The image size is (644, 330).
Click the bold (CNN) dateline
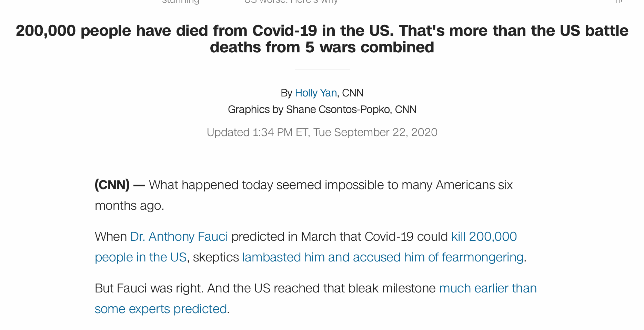pos(112,185)
